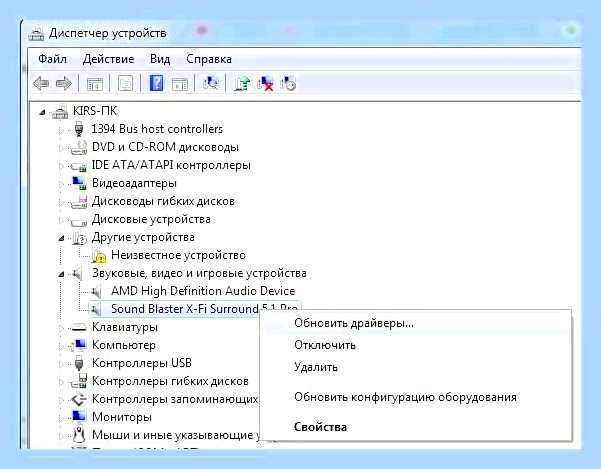Click the DVD и CD-ROM дисководы icon
Viewport: 601px width, 469px height.
(x=79, y=147)
